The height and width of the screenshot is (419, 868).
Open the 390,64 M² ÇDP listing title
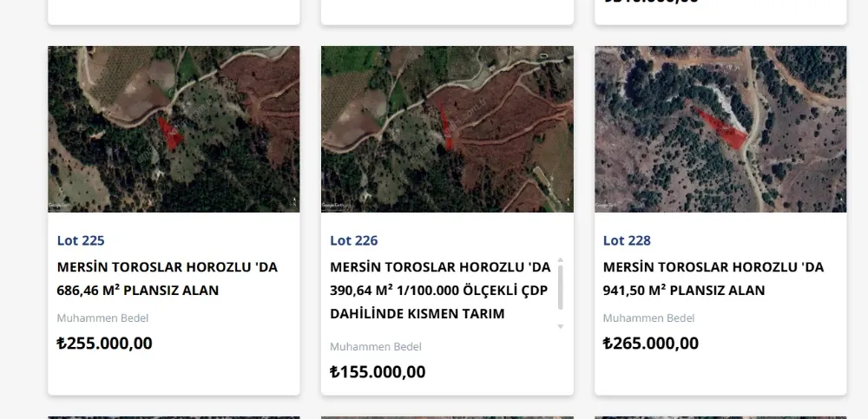440,290
